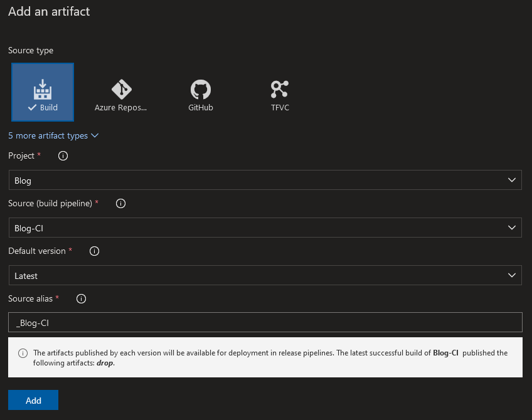Viewport: 532px width, 420px height.
Task: Click the TFVC branching icon
Action: coord(279,88)
